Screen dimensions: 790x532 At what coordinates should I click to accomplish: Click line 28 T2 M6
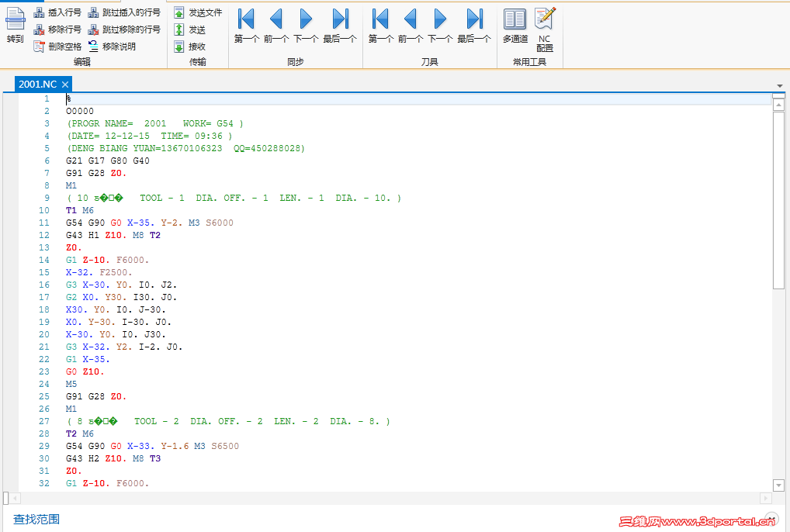[80, 434]
